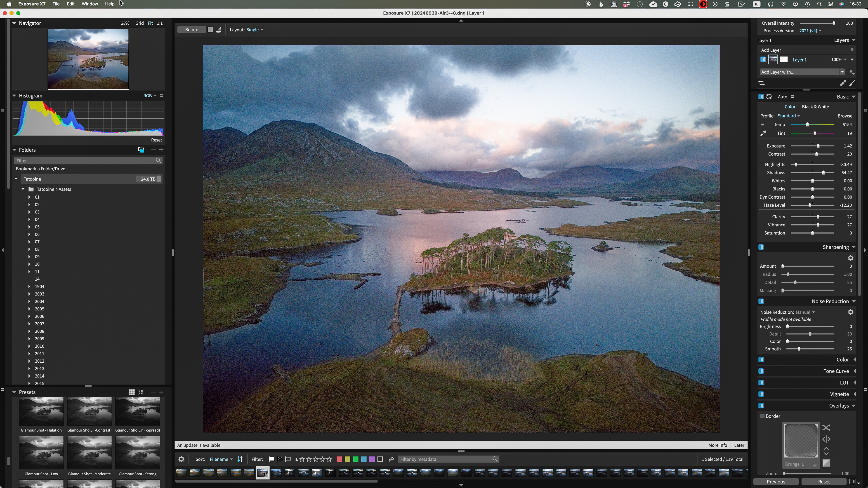The height and width of the screenshot is (488, 868).
Task: Click the flagged filter icon
Action: pos(271,459)
